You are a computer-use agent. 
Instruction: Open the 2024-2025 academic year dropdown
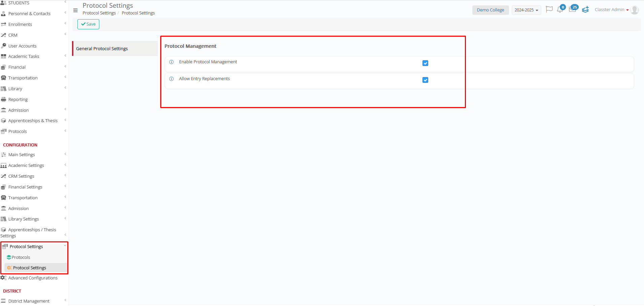click(526, 10)
